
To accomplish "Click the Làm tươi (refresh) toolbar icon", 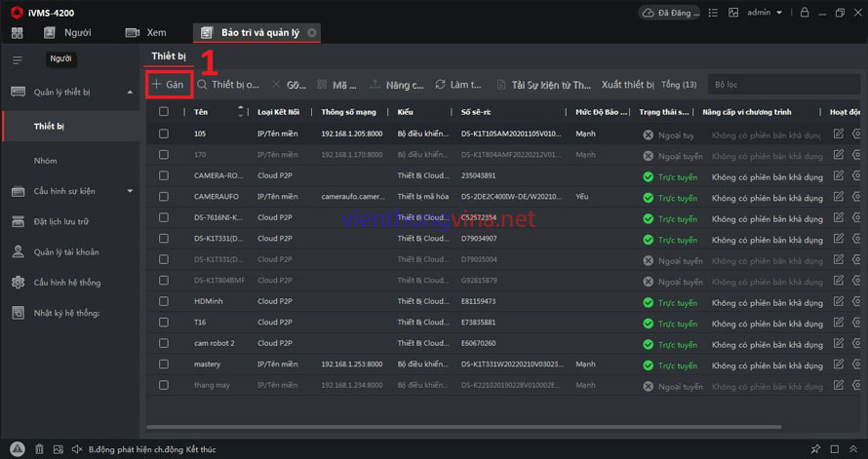I will tap(458, 85).
